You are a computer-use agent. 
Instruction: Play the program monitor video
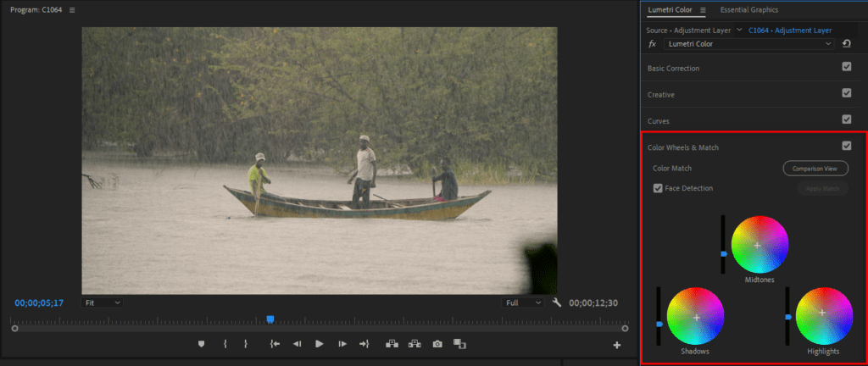(x=319, y=344)
